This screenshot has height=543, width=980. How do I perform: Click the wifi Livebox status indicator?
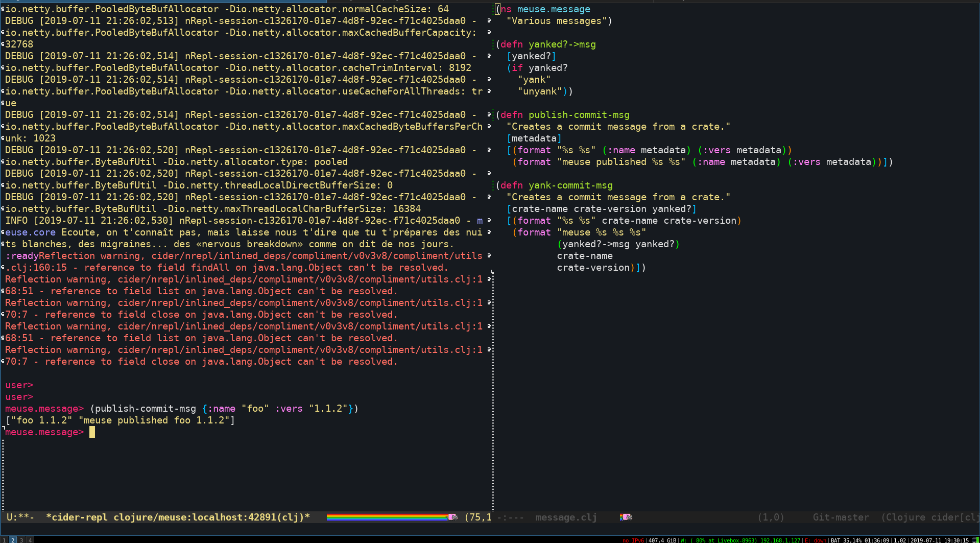coord(740,540)
